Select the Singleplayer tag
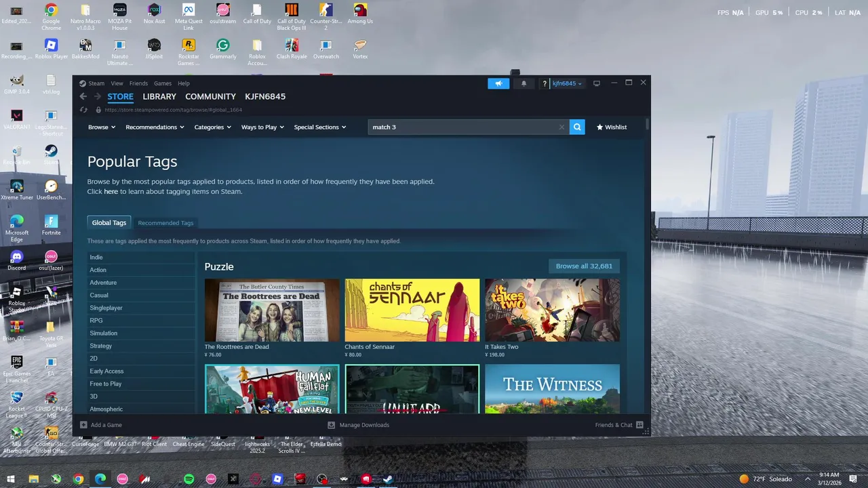 [141, 308]
